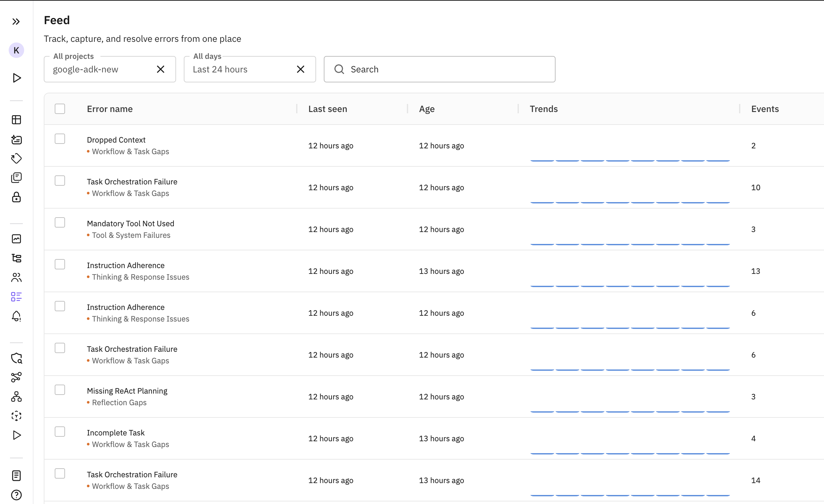Open the Missing ReAct Planning error
This screenshot has height=504, width=824.
pos(127,391)
